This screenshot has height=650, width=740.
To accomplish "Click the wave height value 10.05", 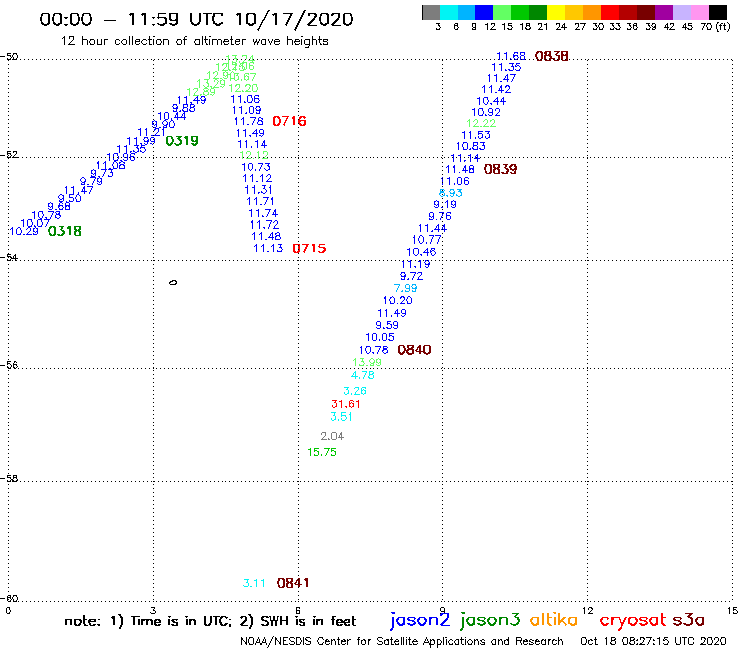I will [380, 337].
